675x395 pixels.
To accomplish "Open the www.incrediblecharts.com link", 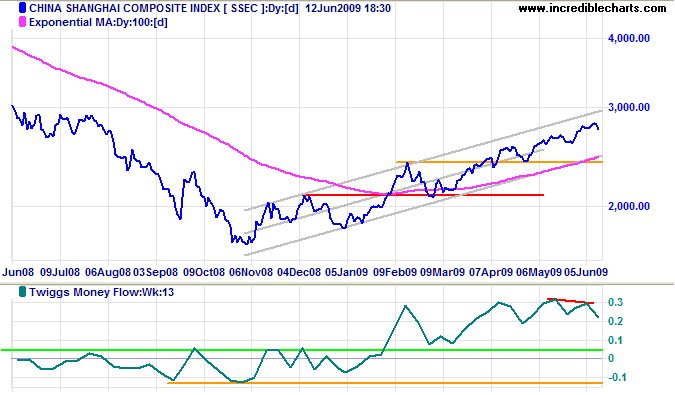I will [592, 8].
